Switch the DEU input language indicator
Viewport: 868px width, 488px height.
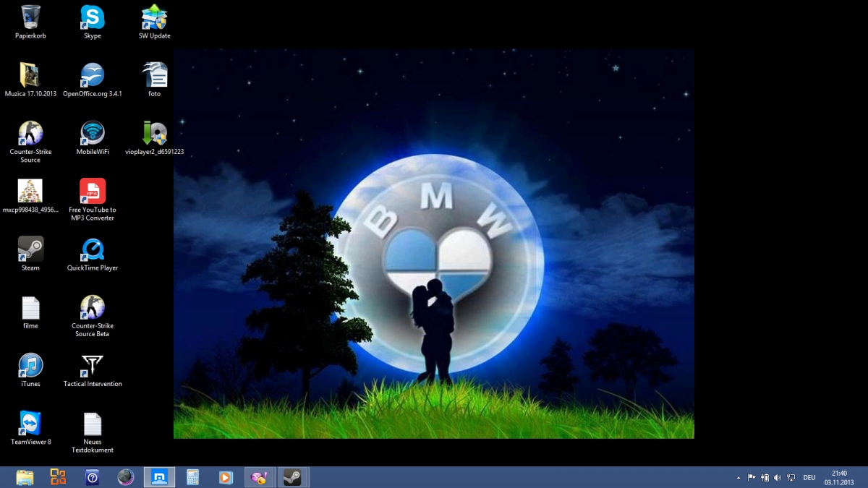(809, 478)
